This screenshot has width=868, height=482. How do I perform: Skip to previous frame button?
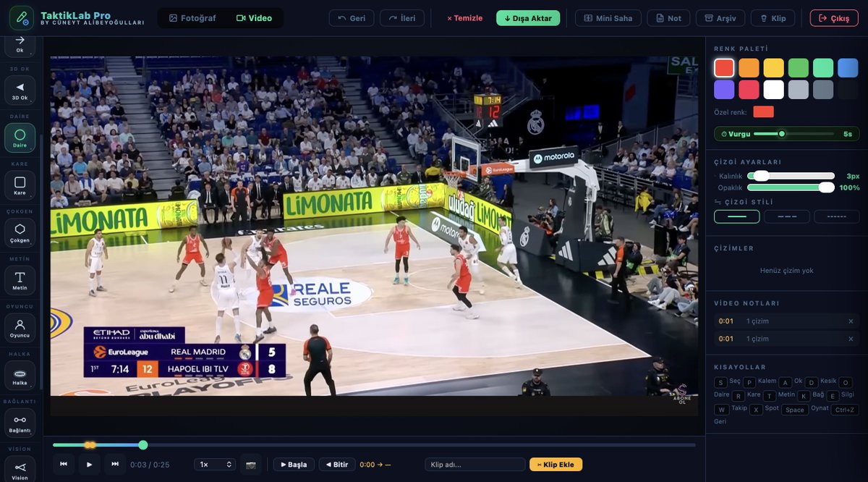64,464
